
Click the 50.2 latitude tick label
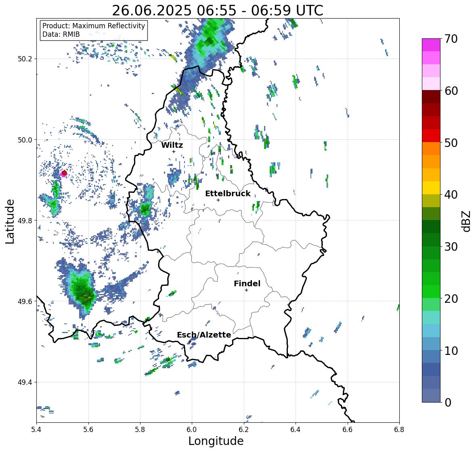coord(25,59)
